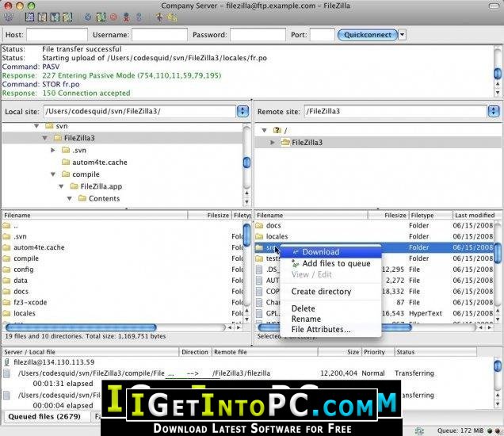Screen dimensions: 504x436
Task: Sort remote files by Filetype column
Action: pos(430,215)
